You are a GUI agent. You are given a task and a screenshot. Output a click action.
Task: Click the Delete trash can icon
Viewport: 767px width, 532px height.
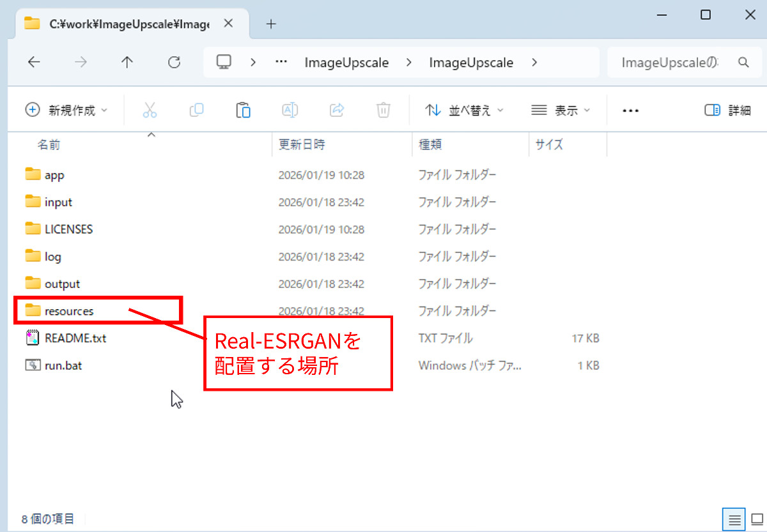click(x=383, y=110)
